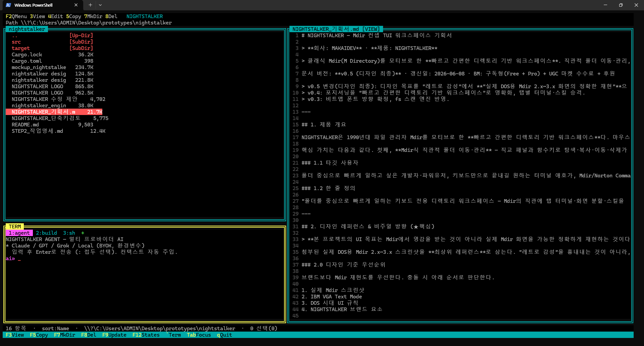644x346 pixels.
Task: Select the nightstalker desig 221.8K file
Action: pyautogui.click(x=52, y=80)
